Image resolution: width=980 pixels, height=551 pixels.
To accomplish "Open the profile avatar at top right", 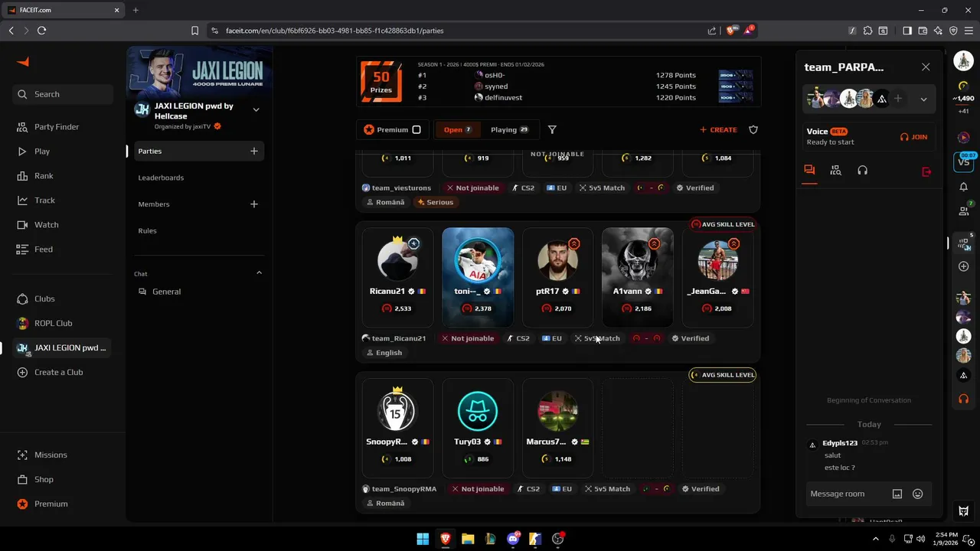I will pos(963,62).
